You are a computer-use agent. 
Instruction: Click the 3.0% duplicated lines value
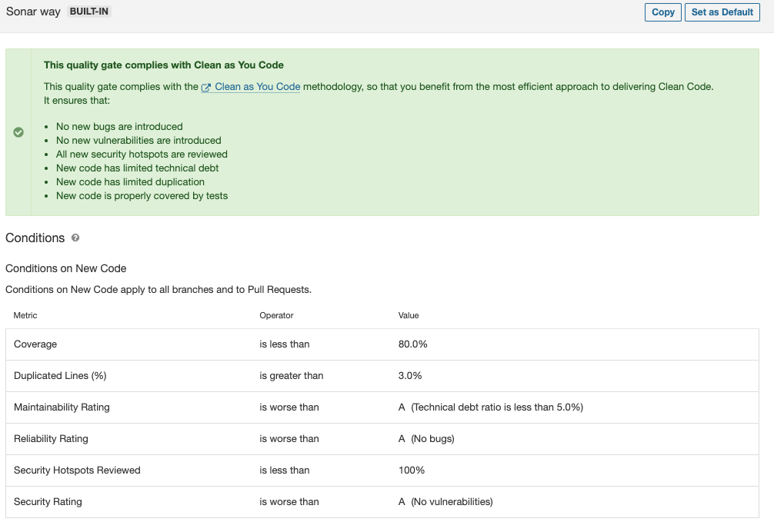410,376
